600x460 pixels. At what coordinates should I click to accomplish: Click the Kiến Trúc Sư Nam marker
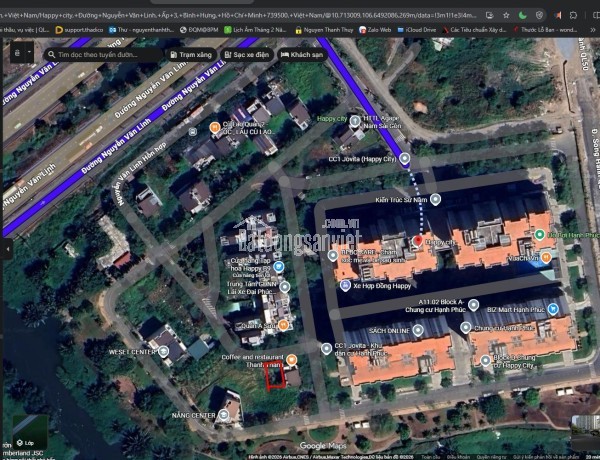[x=435, y=199]
